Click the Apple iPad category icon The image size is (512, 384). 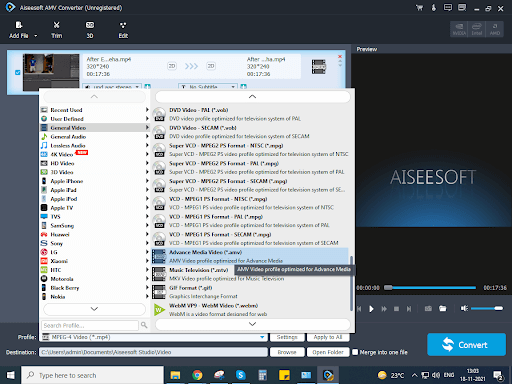[x=44, y=190]
